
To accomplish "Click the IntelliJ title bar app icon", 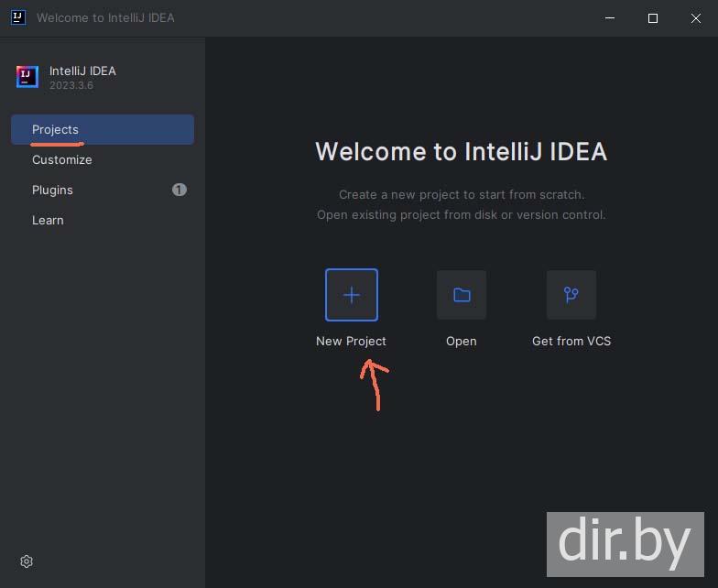I will point(17,17).
